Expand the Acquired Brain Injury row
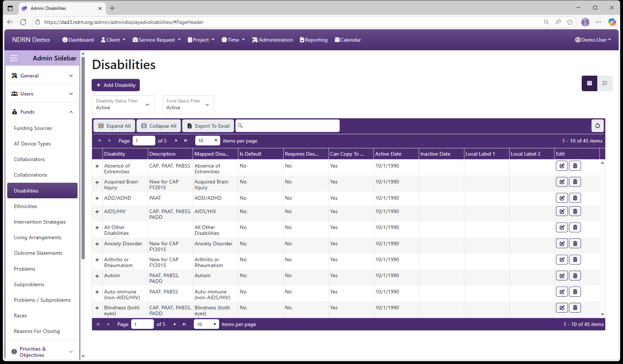This screenshot has height=364, width=623. [97, 182]
